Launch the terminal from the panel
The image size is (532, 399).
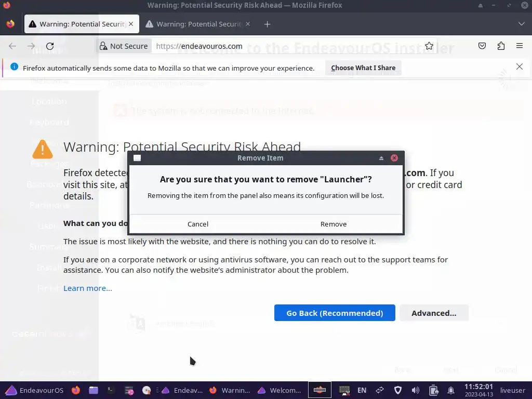point(111,390)
